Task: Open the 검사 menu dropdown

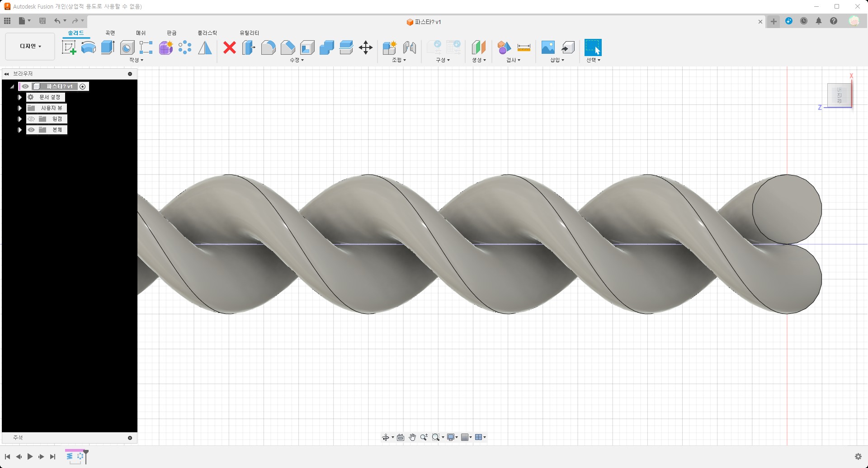Action: tap(513, 60)
